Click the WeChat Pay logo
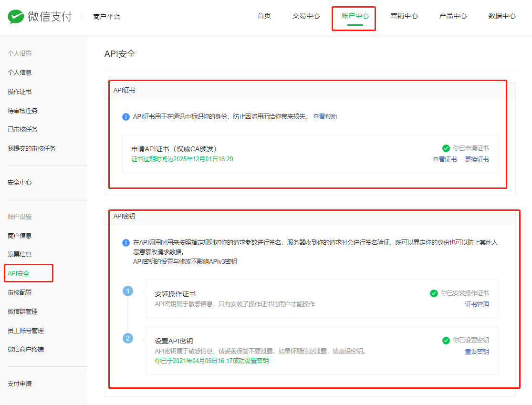 (x=40, y=16)
